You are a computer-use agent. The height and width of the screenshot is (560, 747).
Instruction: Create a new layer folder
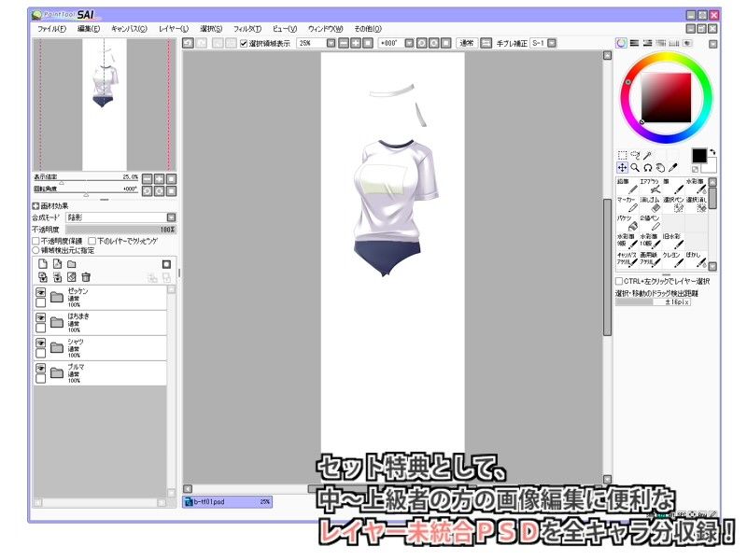pyautogui.click(x=71, y=264)
